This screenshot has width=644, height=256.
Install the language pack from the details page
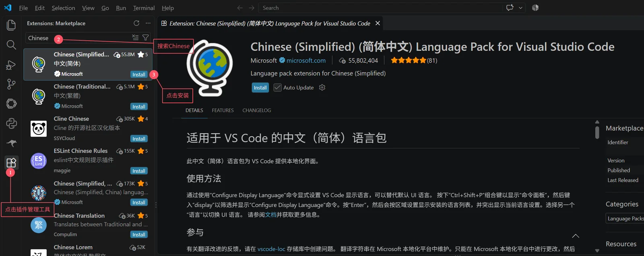260,87
